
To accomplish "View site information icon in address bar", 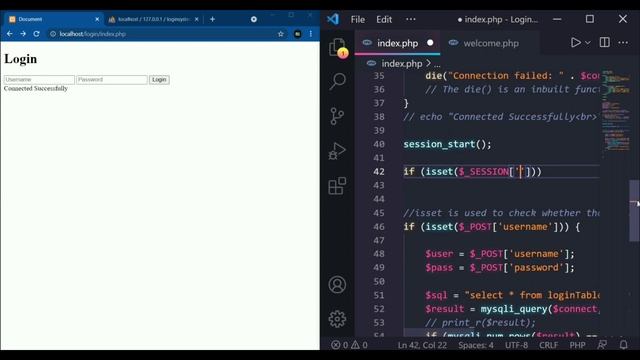I will point(53,34).
